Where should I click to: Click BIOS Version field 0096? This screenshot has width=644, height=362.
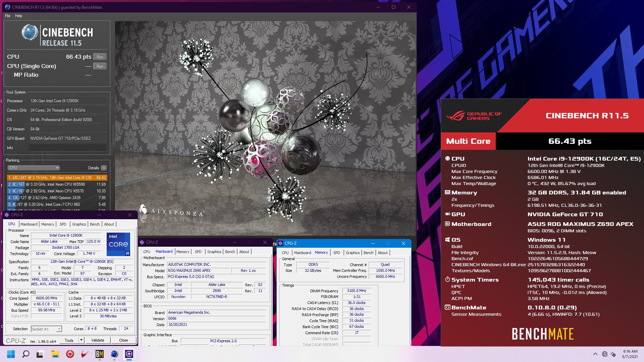point(216,319)
